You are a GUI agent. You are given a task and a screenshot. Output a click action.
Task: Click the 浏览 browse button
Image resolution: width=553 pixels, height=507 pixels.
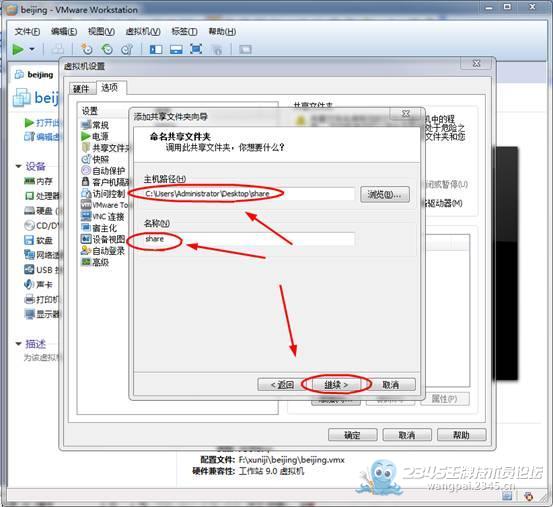pos(385,194)
